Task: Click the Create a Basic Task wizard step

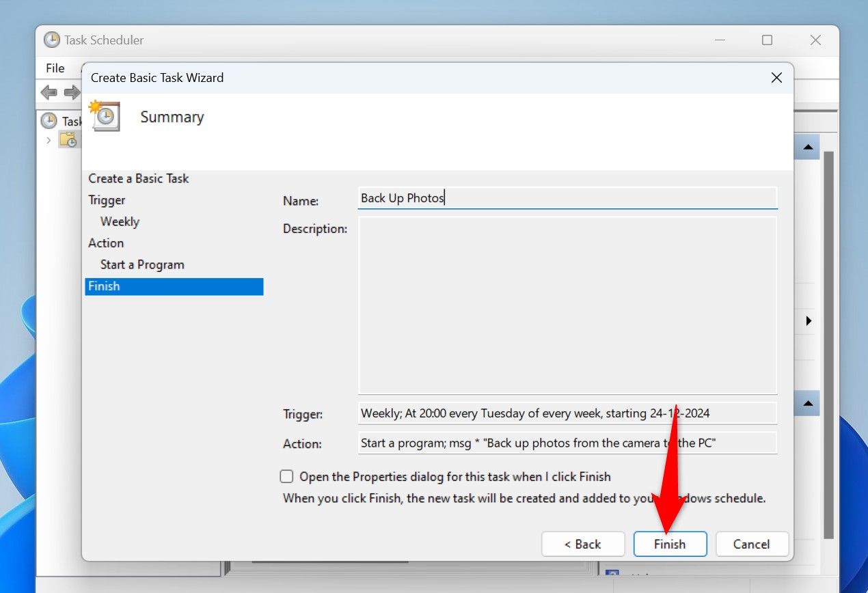Action: [x=139, y=178]
